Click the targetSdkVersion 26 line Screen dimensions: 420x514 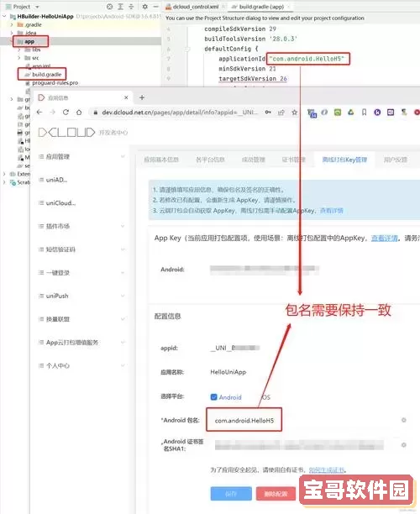pos(253,79)
